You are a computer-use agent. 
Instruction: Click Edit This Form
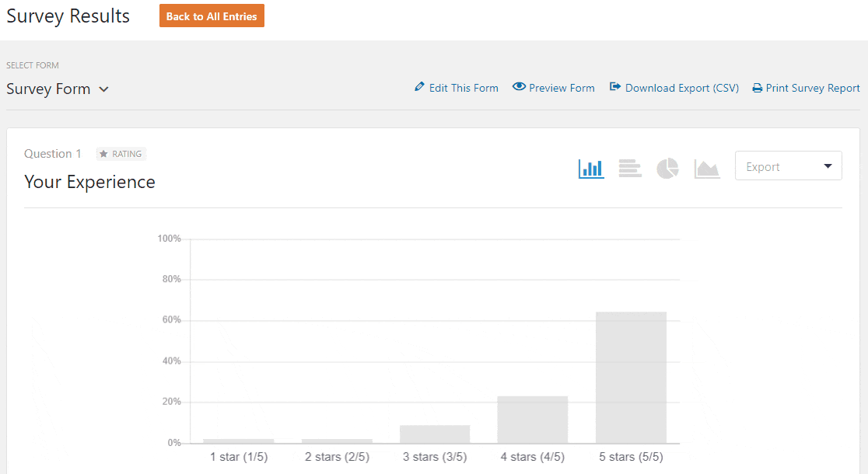(464, 87)
